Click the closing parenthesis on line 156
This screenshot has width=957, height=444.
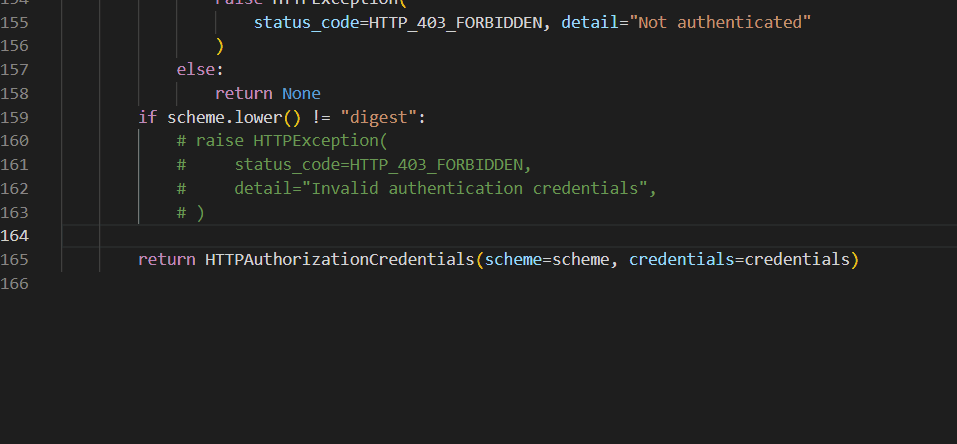point(220,46)
